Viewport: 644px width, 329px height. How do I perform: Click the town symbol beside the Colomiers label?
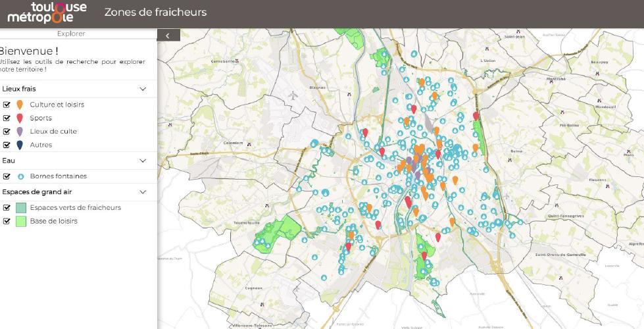click(x=249, y=143)
